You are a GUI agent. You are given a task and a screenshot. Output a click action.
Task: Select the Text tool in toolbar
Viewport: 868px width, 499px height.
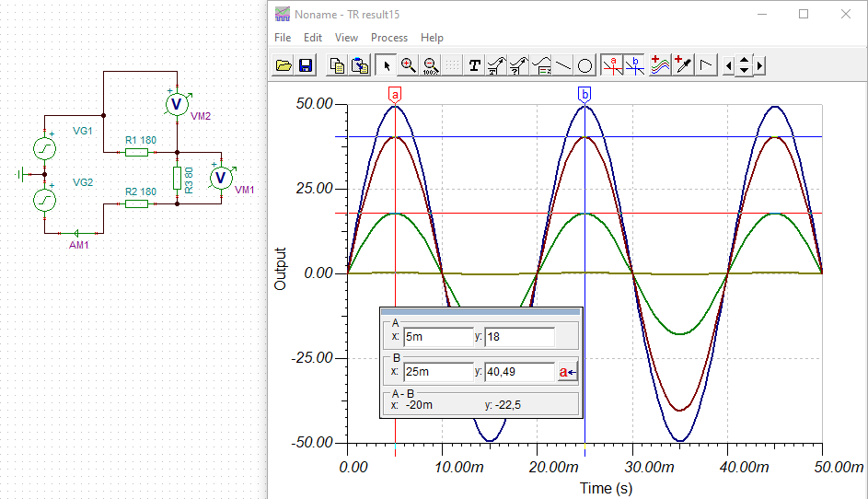coord(475,65)
